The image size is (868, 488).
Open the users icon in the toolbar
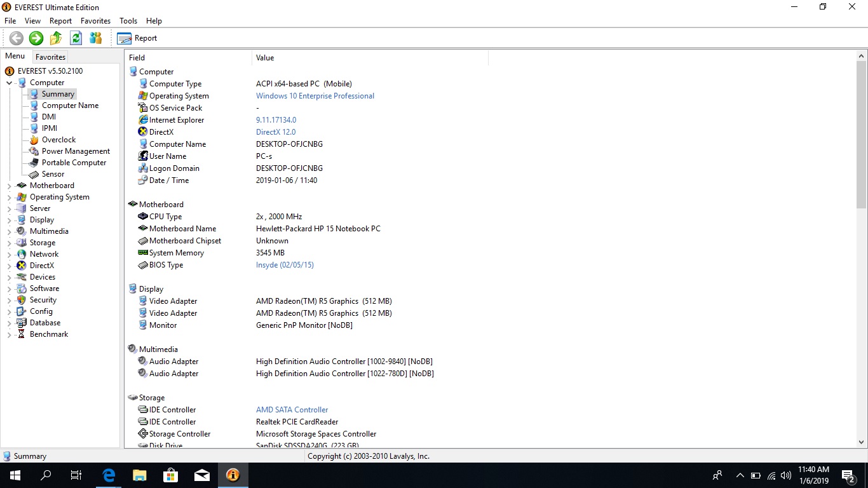point(95,38)
